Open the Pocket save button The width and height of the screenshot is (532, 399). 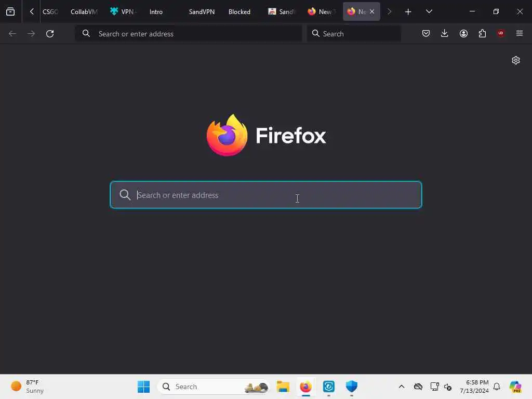pyautogui.click(x=426, y=33)
